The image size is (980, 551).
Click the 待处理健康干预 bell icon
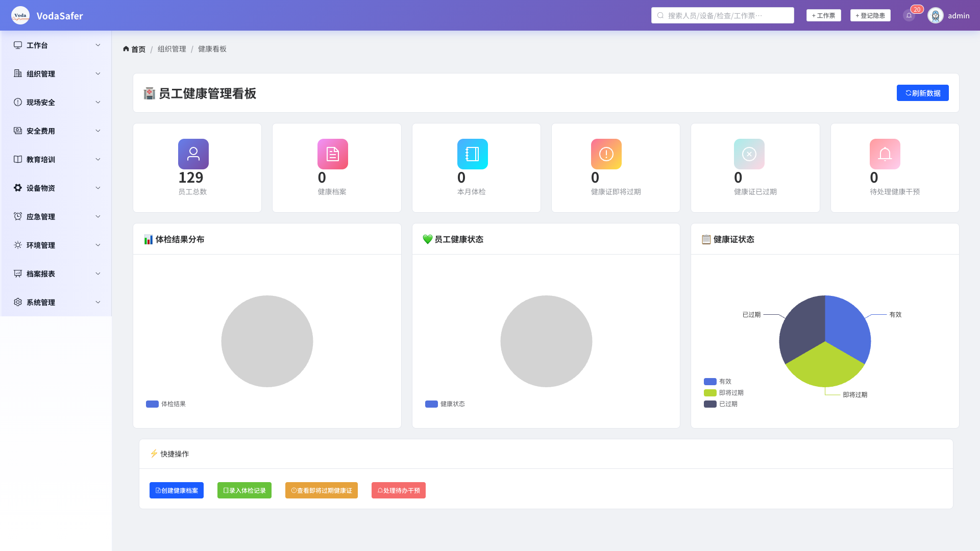[x=885, y=154]
